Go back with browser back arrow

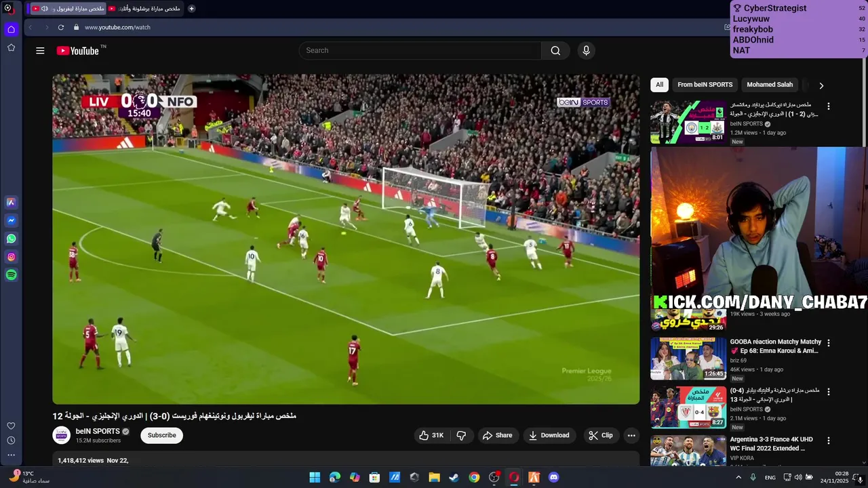[x=30, y=27]
